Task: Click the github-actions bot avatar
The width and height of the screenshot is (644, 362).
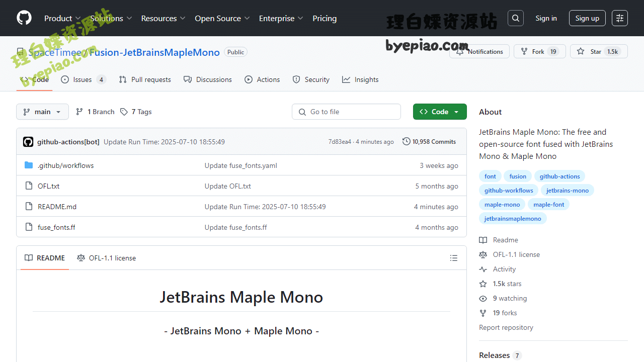Action: [28, 142]
